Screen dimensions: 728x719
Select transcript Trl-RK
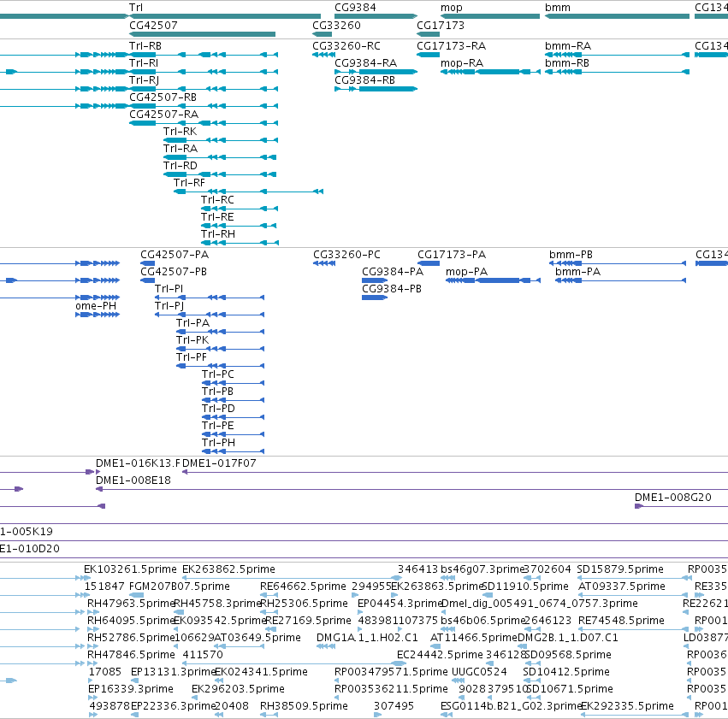[x=181, y=132]
